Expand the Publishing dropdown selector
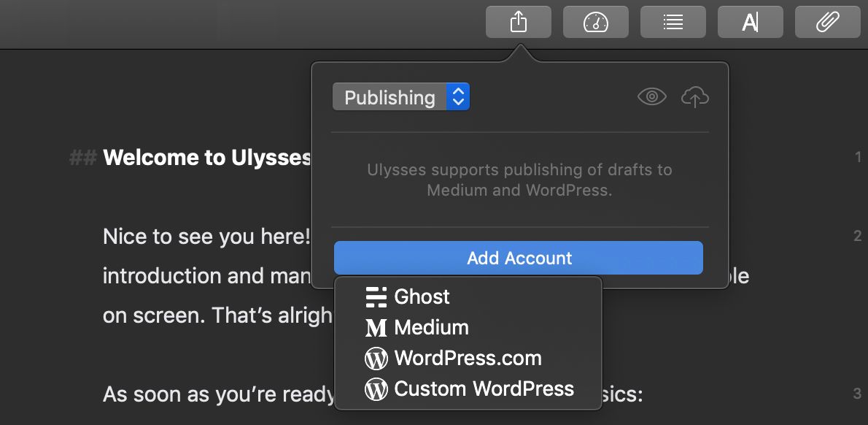Viewport: 868px width, 425px height. (400, 97)
